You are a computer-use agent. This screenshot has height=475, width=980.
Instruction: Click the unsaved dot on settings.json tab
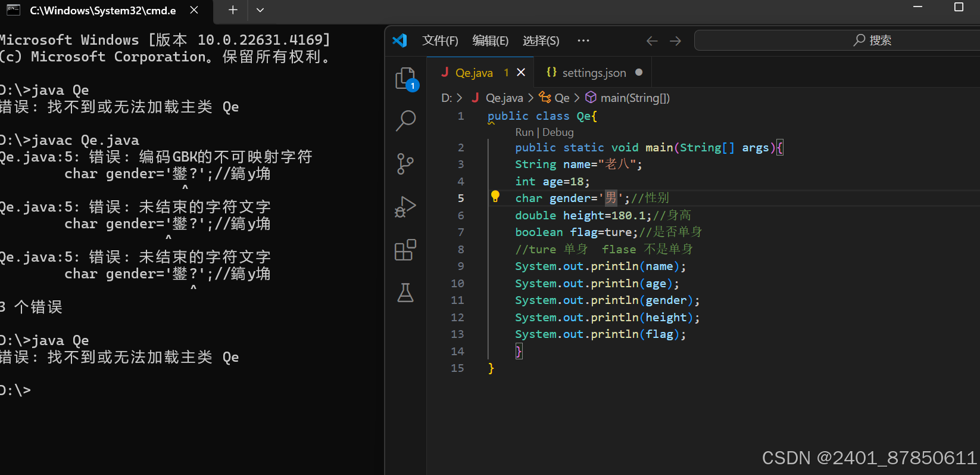(639, 72)
